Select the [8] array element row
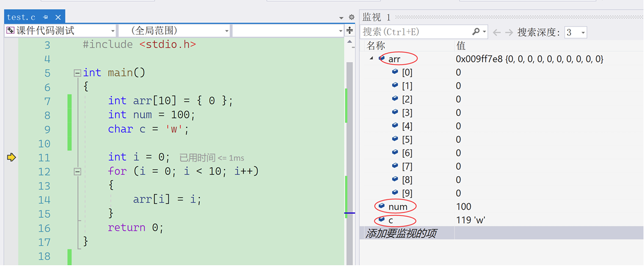Viewport: 644px width, 269px height. [502, 180]
